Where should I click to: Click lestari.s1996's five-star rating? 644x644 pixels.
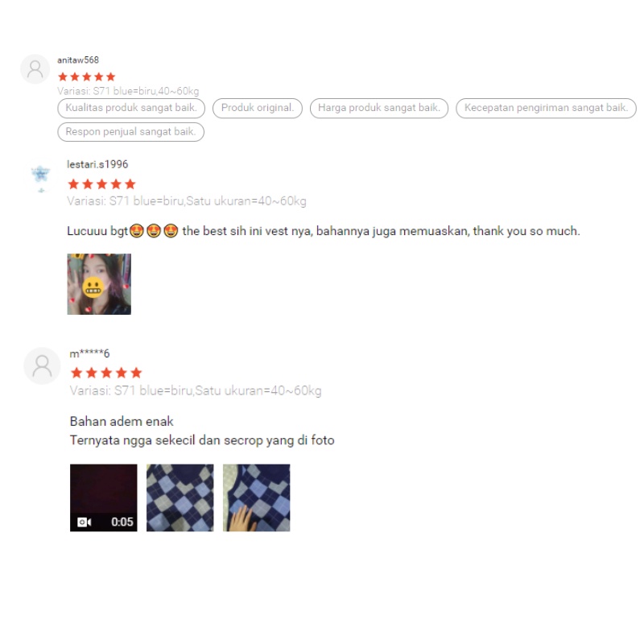pos(101,184)
